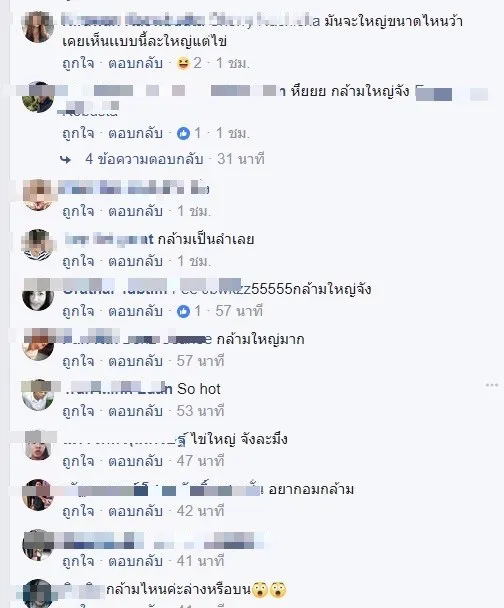
Task: Click ถูกใจ under ไข่ใหญ่ จังละมึง comment
Action: (x=78, y=461)
